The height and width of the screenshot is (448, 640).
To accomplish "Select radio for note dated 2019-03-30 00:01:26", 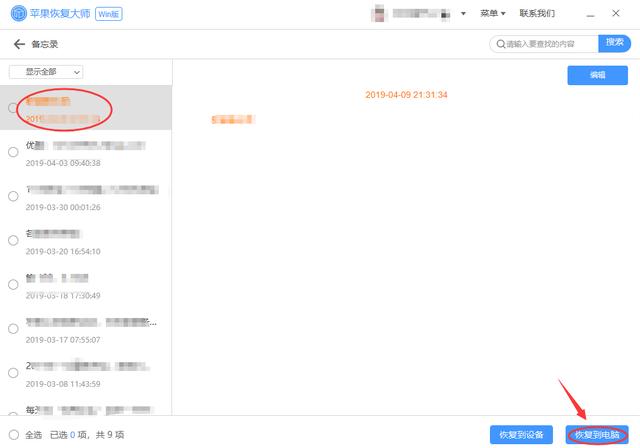I will pos(13,196).
